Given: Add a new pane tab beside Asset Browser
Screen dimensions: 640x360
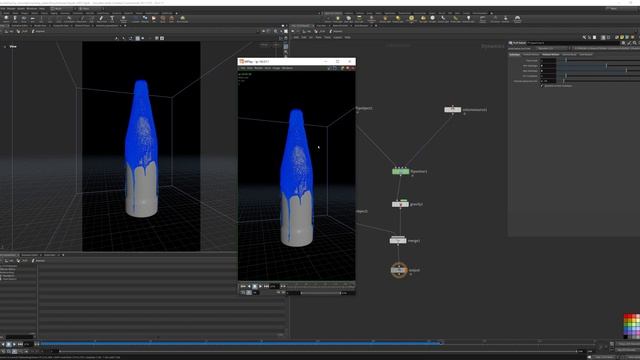Looking at the screenshot, I should pos(376,25).
